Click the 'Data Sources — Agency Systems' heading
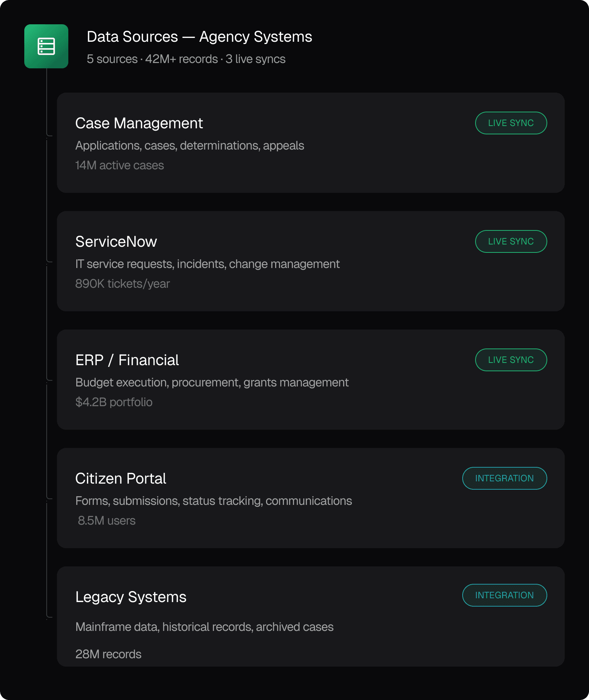Viewport: 589px width, 700px height. pyautogui.click(x=199, y=37)
